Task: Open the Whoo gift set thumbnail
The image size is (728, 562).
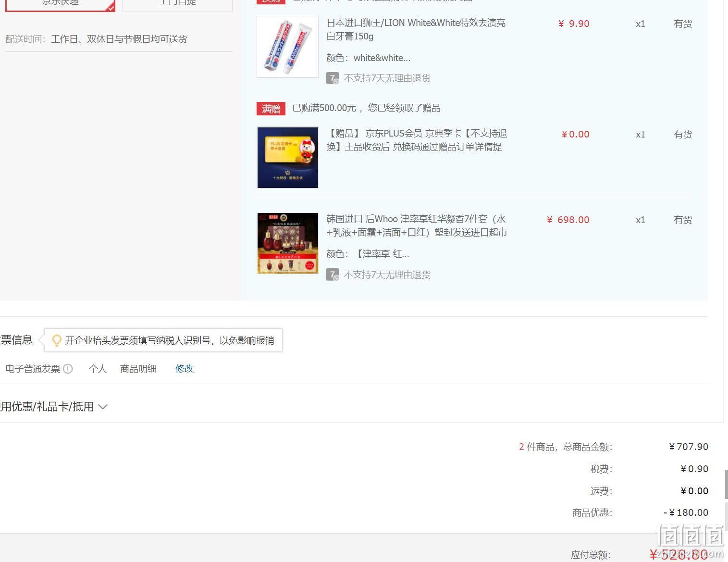Action: [287, 243]
